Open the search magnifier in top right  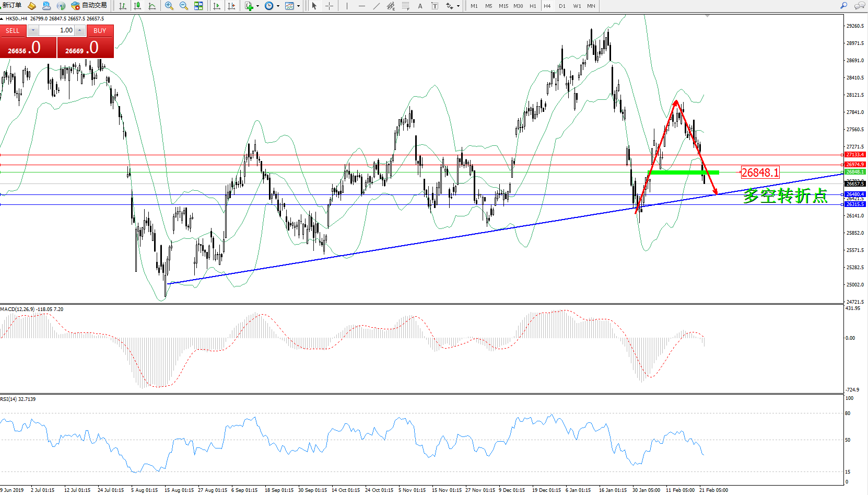coord(843,6)
